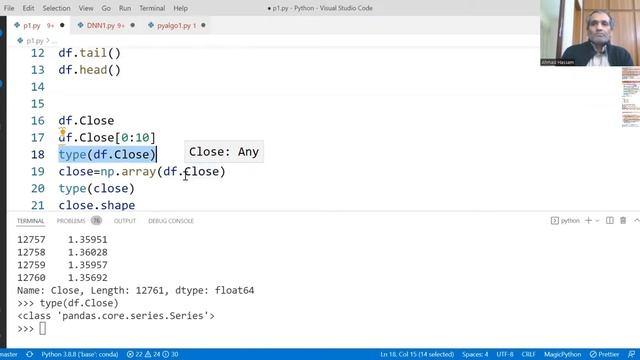This screenshot has height=360, width=640.
Task: Close pyalgo1.py via its unsaved dot
Action: (203, 25)
